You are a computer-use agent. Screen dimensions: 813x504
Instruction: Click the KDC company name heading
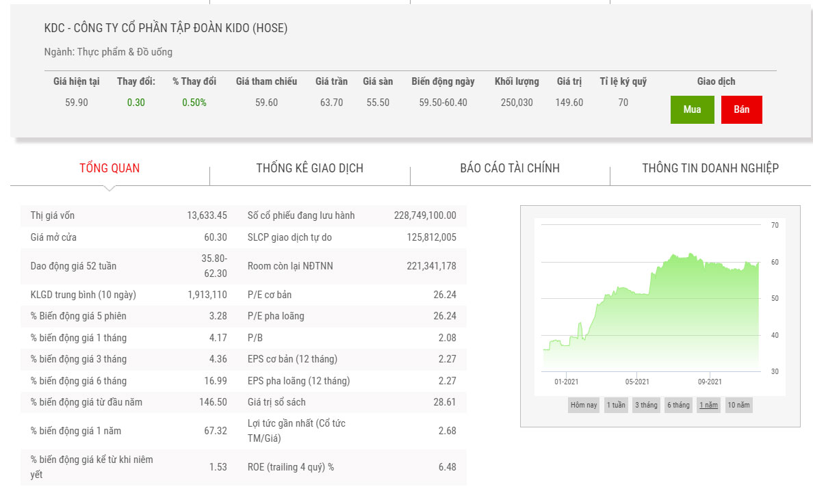166,28
